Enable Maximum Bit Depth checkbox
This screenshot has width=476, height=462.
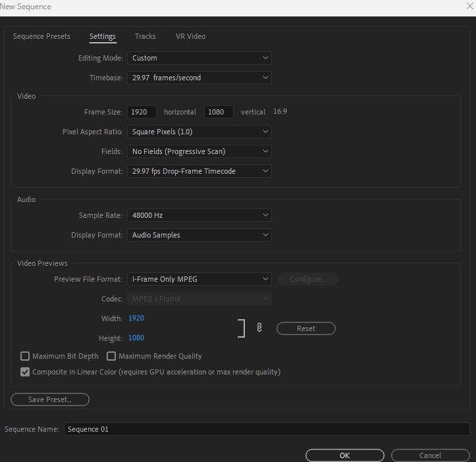point(25,356)
